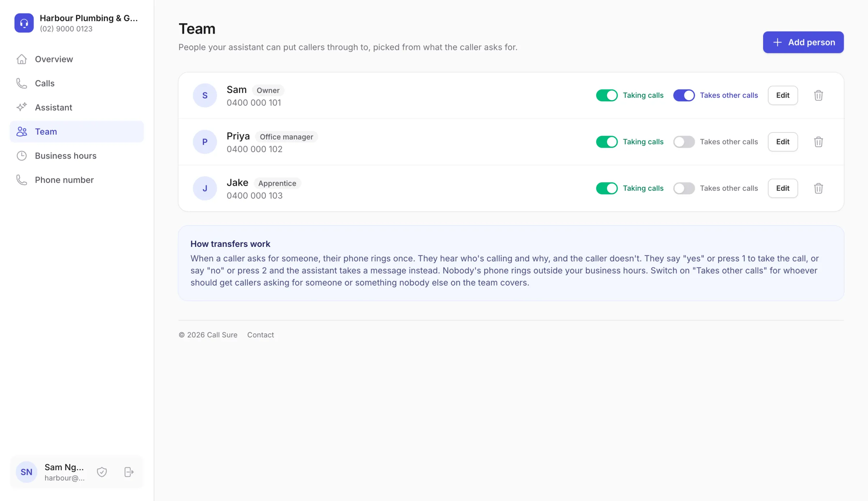Click Sam's phone number 0400 000 101

click(254, 103)
